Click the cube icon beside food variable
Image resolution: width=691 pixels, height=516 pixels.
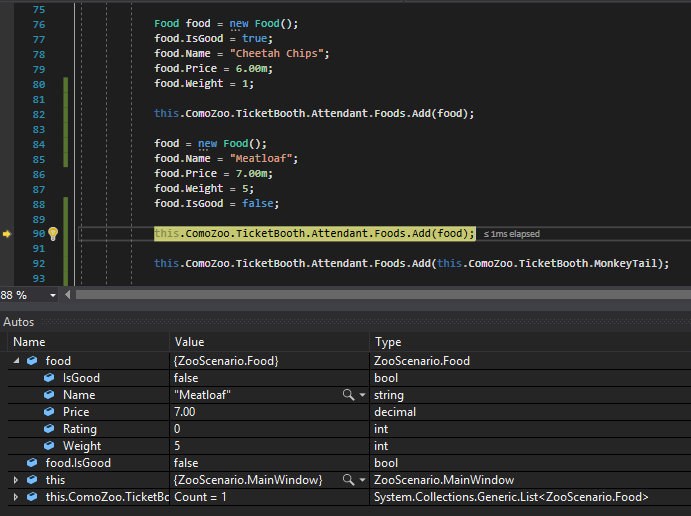32,361
